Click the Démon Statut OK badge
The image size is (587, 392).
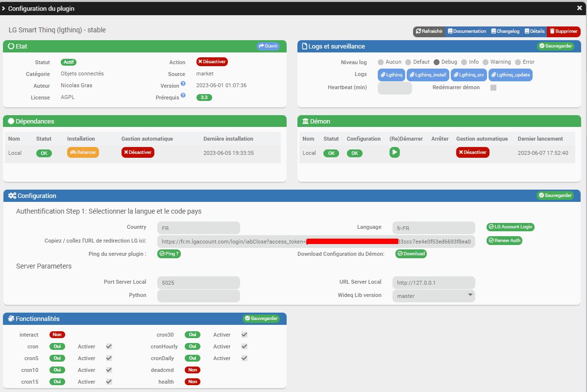pos(331,153)
